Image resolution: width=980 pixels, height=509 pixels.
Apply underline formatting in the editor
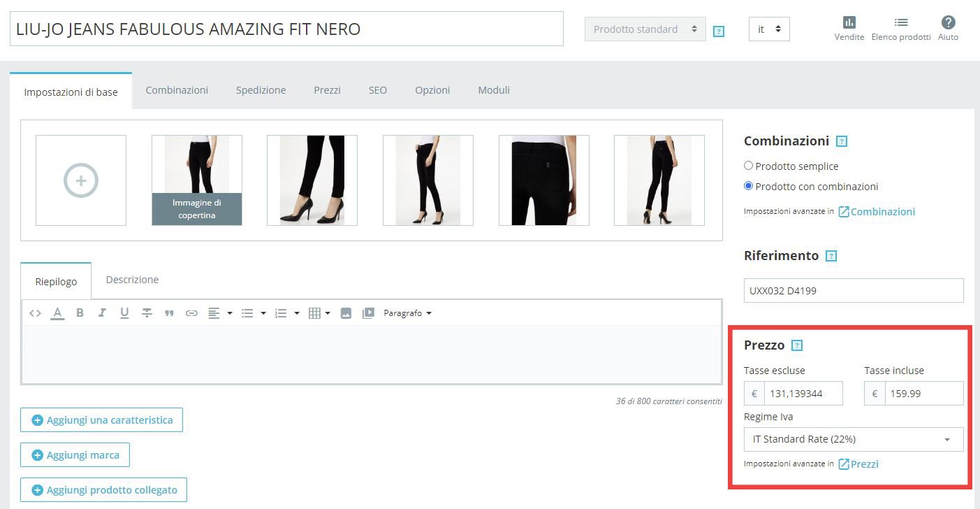[x=124, y=313]
